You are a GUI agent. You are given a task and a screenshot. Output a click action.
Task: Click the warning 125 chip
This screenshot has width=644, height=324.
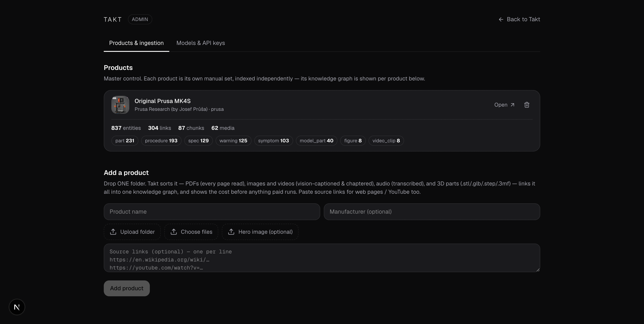coord(233,141)
